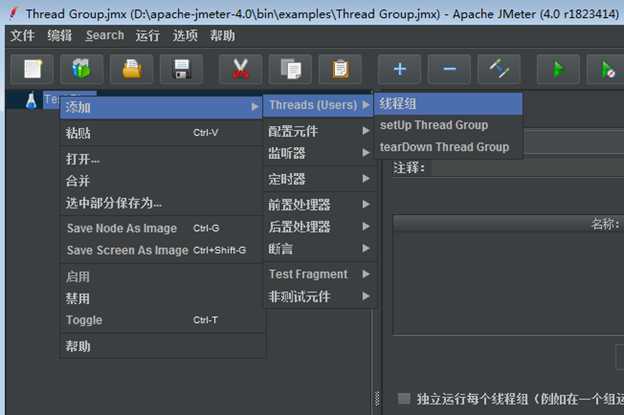Screen dimensions: 624x415
Task: Choose 启用 from context menu
Action: pos(161,277)
